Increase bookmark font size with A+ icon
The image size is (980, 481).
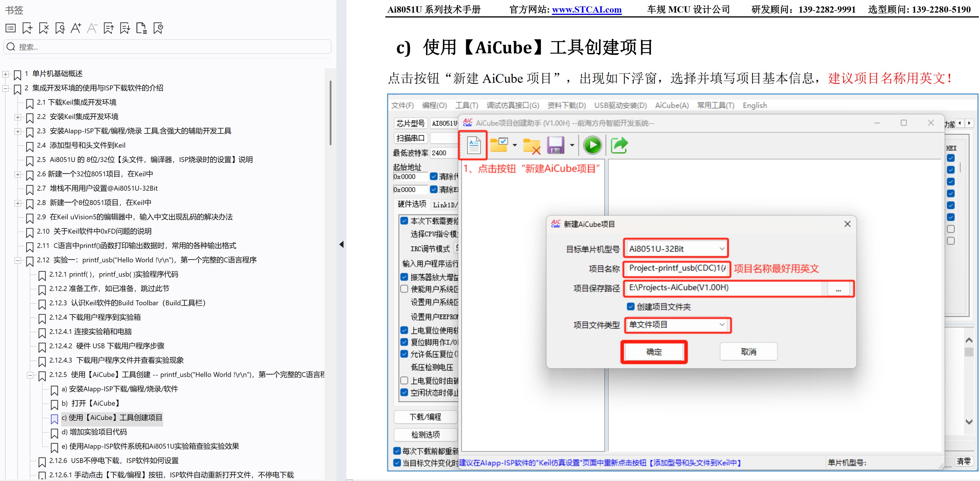point(76,28)
